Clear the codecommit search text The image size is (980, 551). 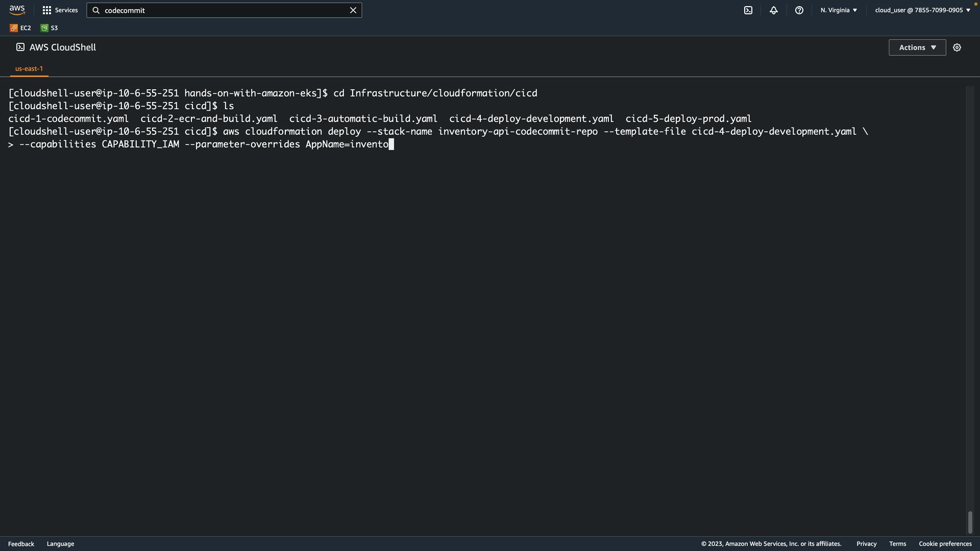point(353,10)
